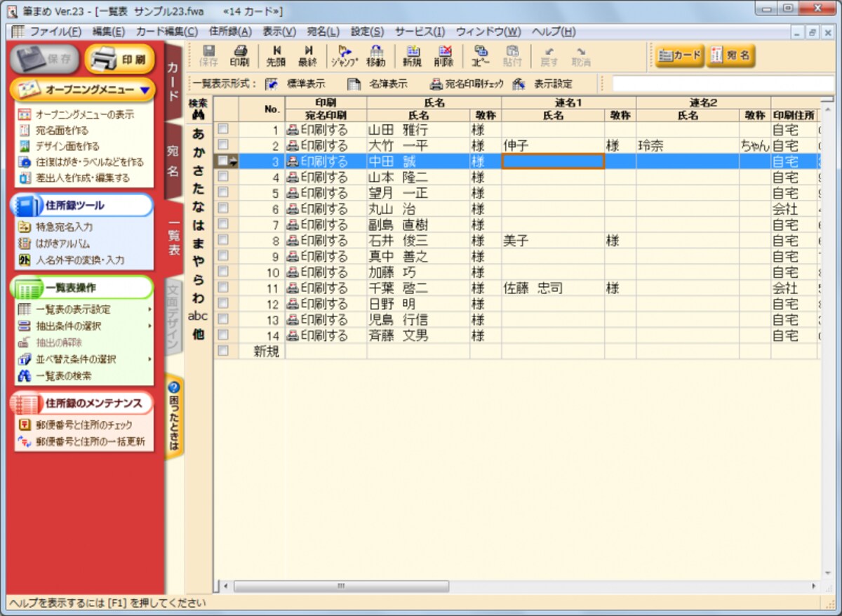Tick checkbox for row 10 加藤 巧

[x=223, y=271]
